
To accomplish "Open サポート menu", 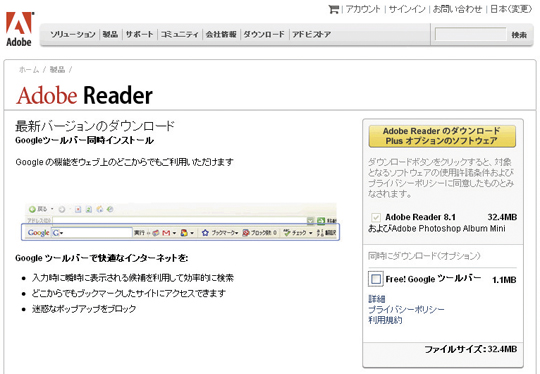I will pos(139,34).
